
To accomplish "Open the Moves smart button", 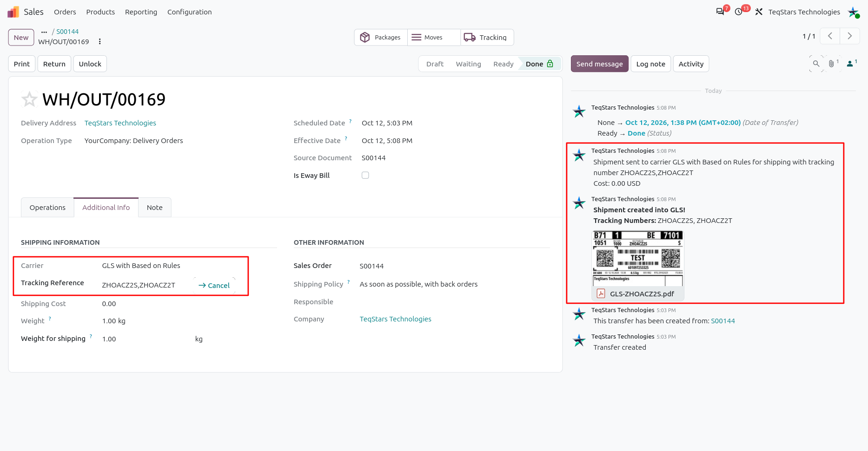I will click(434, 38).
